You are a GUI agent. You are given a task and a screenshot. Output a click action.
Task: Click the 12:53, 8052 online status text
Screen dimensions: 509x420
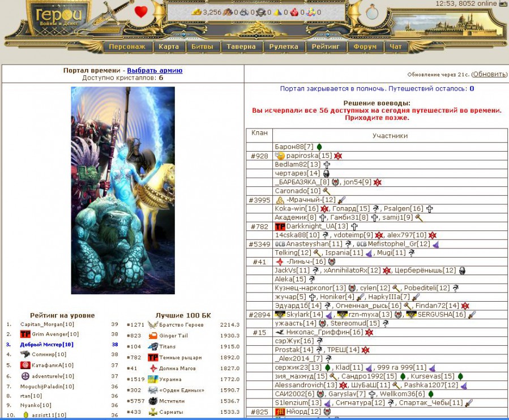point(466,3)
